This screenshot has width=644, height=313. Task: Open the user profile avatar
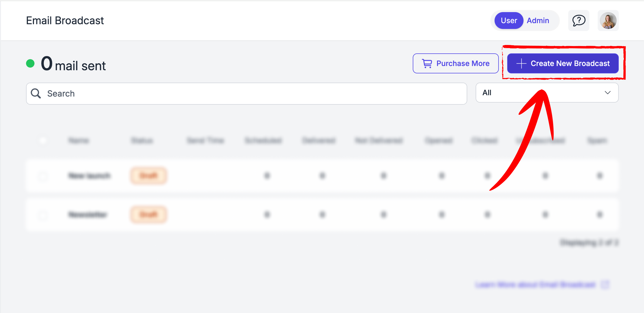pyautogui.click(x=608, y=21)
